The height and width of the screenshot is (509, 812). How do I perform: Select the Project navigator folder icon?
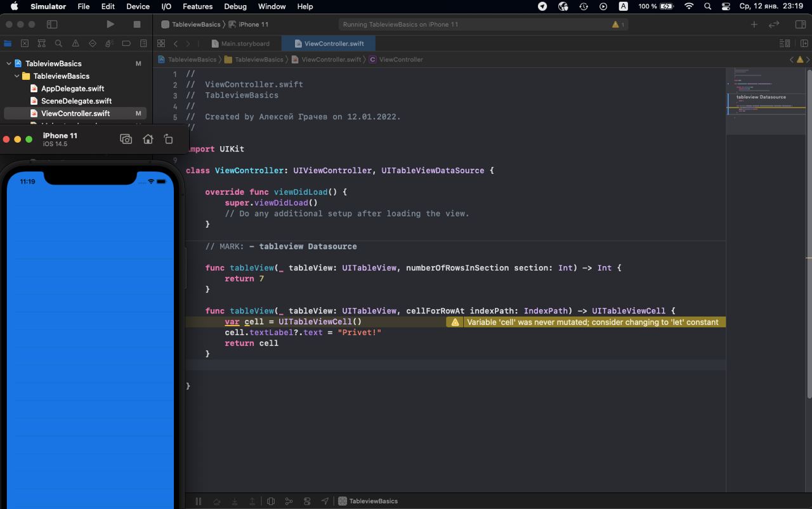(x=8, y=43)
